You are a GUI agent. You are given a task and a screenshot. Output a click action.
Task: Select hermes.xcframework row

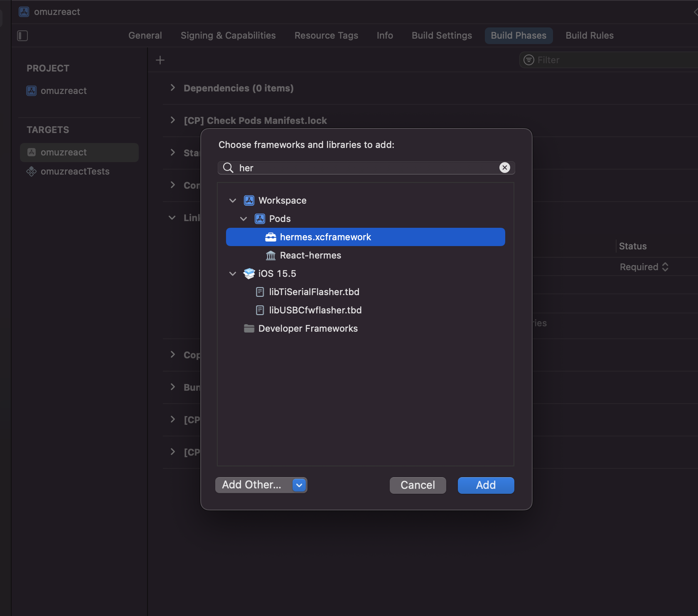[365, 237]
